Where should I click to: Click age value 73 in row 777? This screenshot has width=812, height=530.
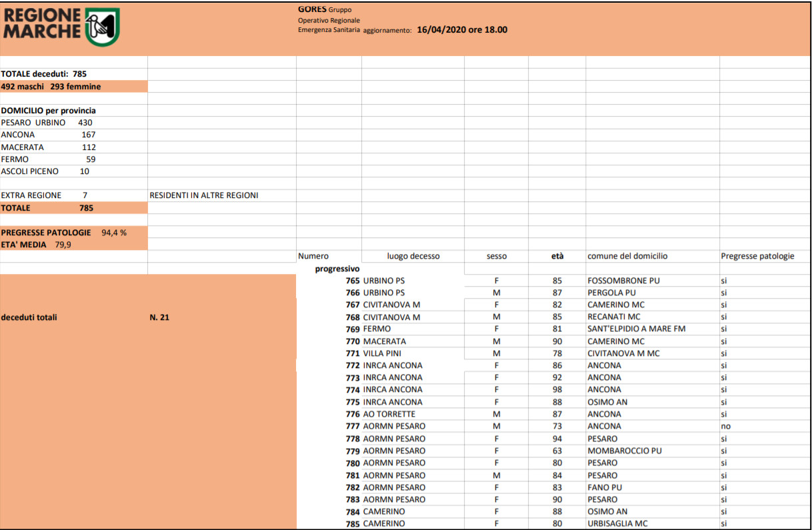[x=557, y=426]
